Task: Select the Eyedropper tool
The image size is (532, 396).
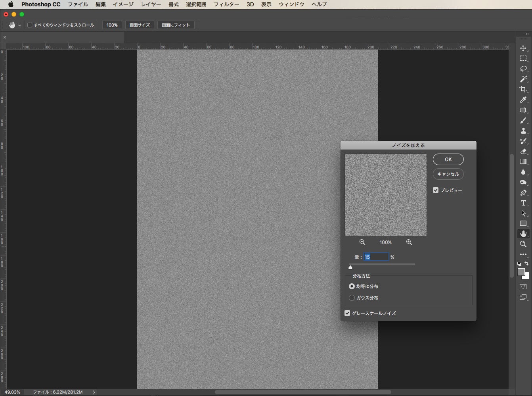Action: [x=523, y=100]
